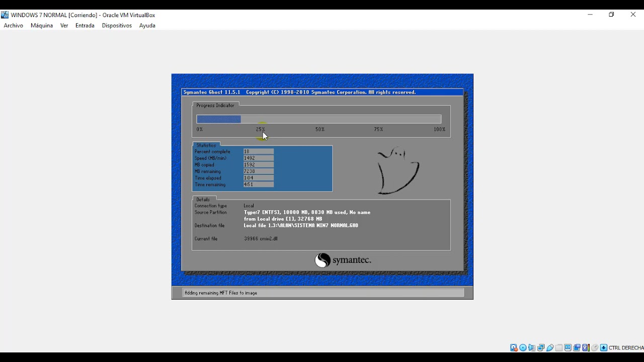Image resolution: width=644 pixels, height=362 pixels.
Task: Click the Progress Indicator label
Action: coord(215,106)
